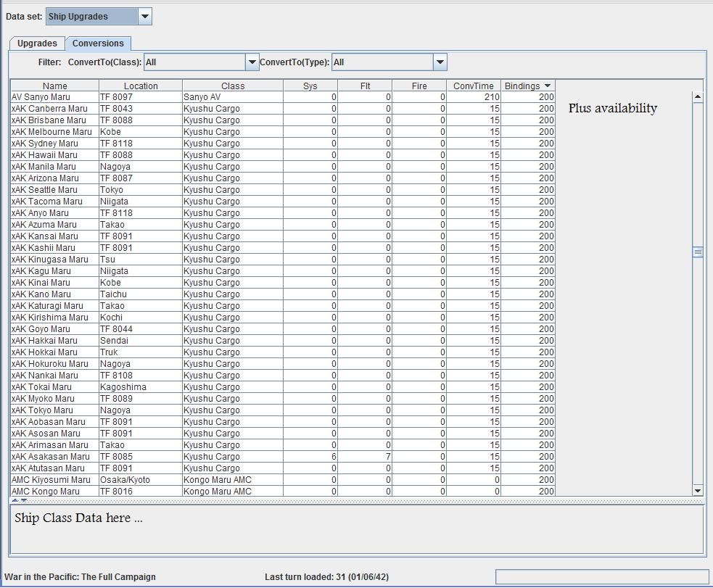Click the scrollbar down arrow
Viewport: 713px width, 588px height.
(698, 491)
